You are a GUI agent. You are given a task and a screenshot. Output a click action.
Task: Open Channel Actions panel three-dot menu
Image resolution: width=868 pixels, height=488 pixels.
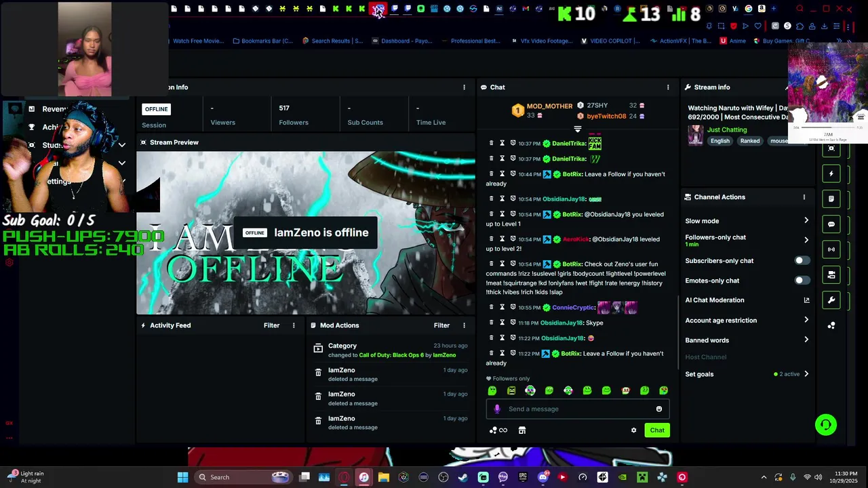(x=804, y=197)
